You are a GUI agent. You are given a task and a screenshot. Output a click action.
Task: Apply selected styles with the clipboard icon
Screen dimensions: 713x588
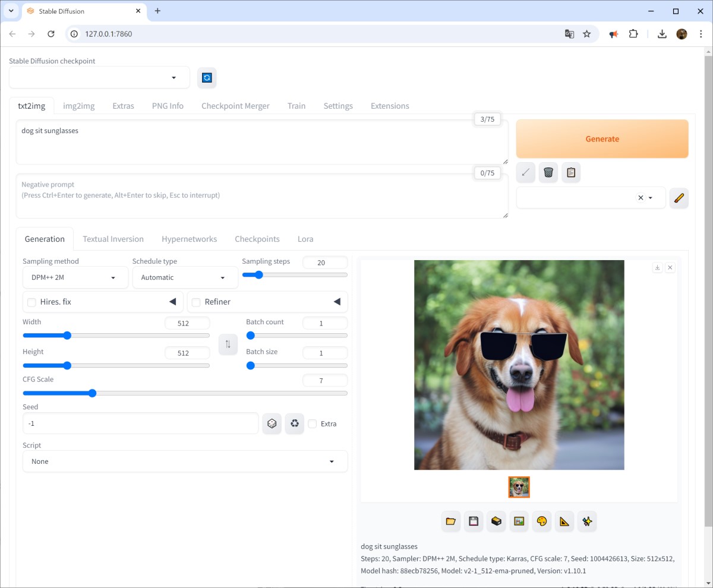[x=571, y=173]
